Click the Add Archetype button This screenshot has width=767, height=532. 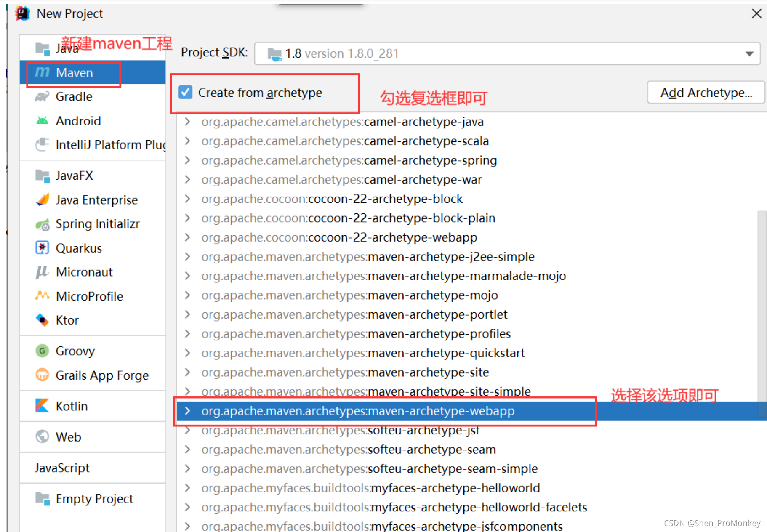tap(706, 93)
